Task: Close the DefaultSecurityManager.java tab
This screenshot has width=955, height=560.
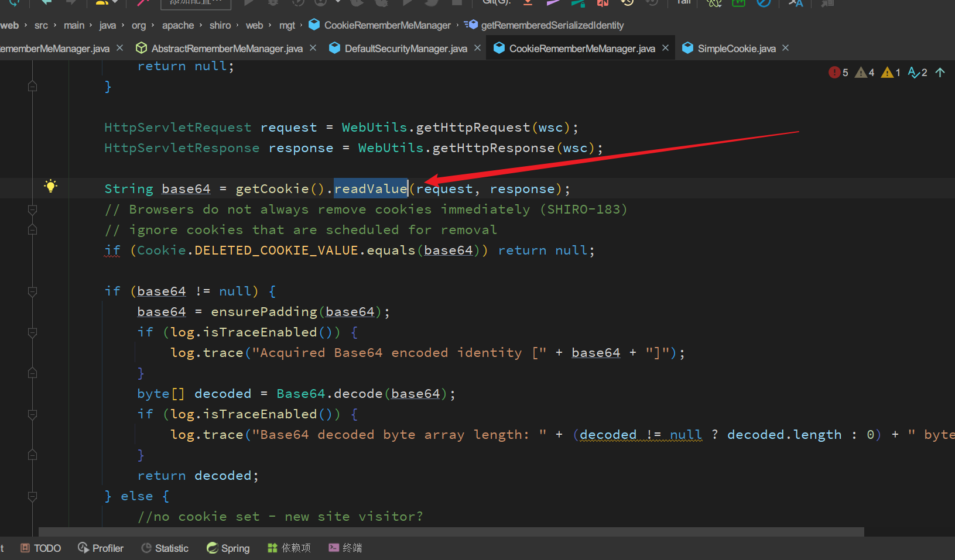Action: [478, 48]
